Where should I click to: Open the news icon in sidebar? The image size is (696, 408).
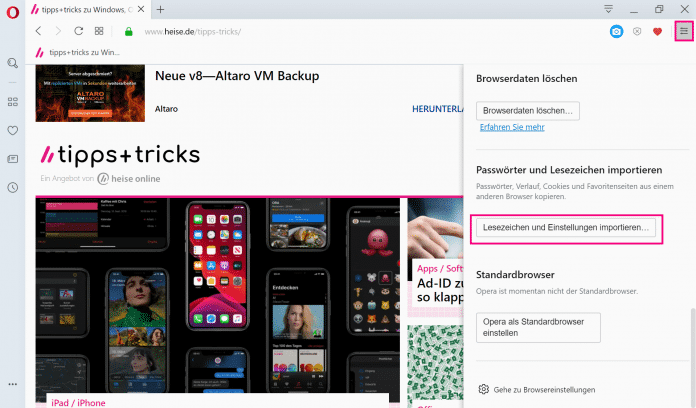[x=13, y=159]
